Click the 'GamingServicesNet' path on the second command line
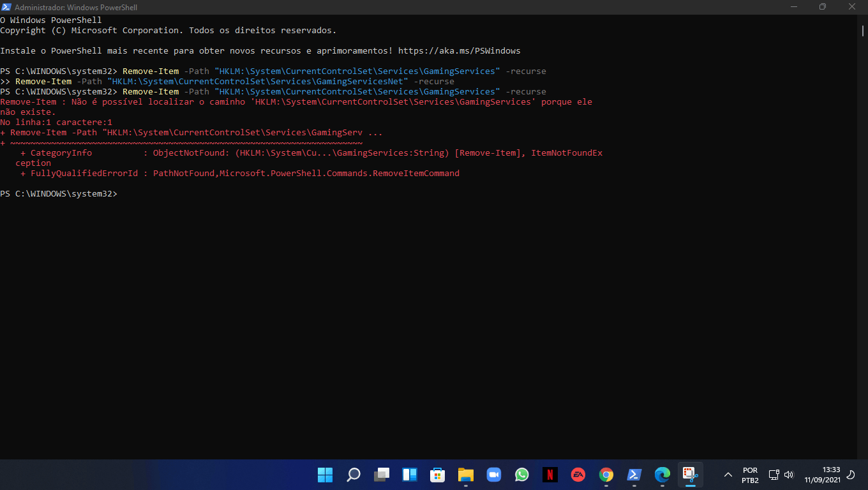This screenshot has height=490, width=868. pyautogui.click(x=258, y=81)
